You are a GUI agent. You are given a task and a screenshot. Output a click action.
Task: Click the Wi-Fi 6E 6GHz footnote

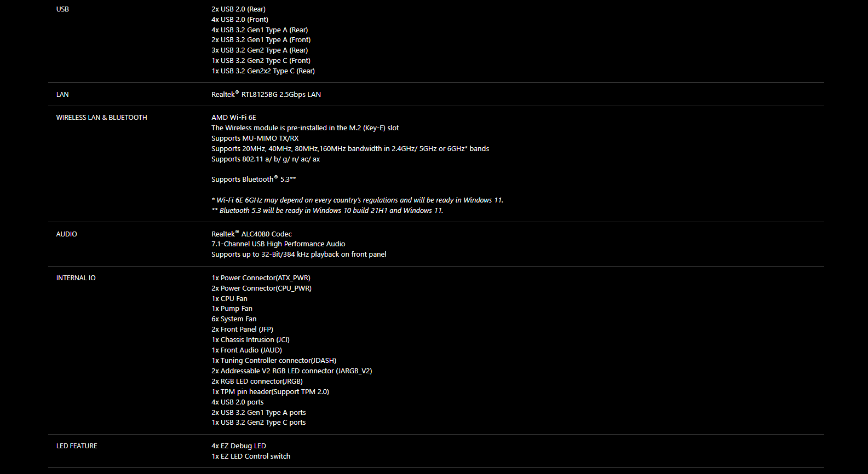click(x=357, y=200)
